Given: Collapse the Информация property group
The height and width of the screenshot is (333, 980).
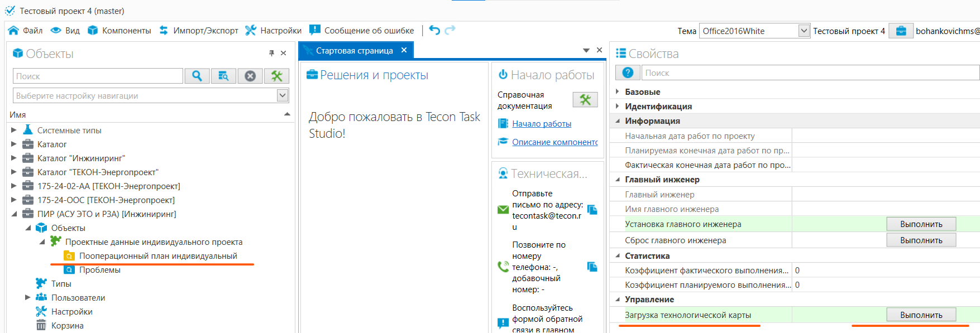Looking at the screenshot, I should click(618, 120).
